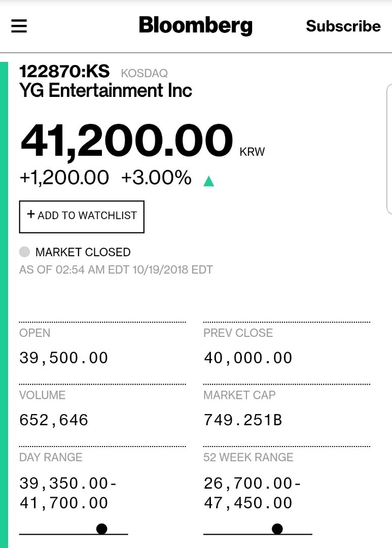Click the 41,200.00 current price

126,141
